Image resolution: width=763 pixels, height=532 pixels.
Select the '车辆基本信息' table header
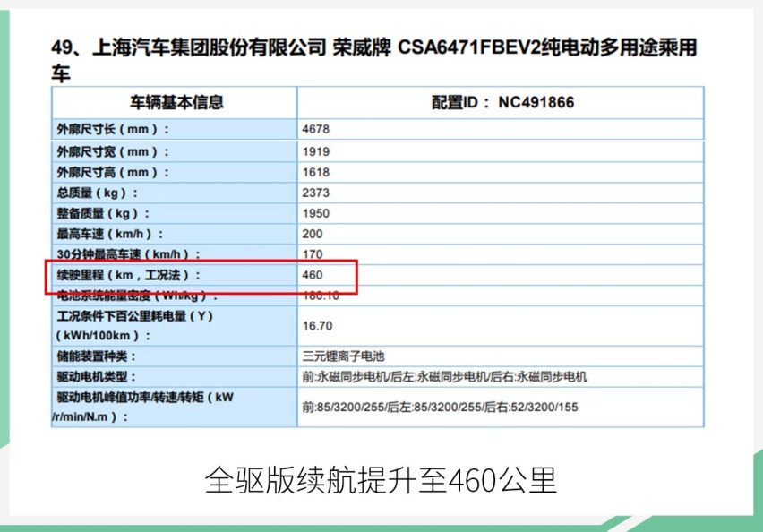click(x=176, y=102)
